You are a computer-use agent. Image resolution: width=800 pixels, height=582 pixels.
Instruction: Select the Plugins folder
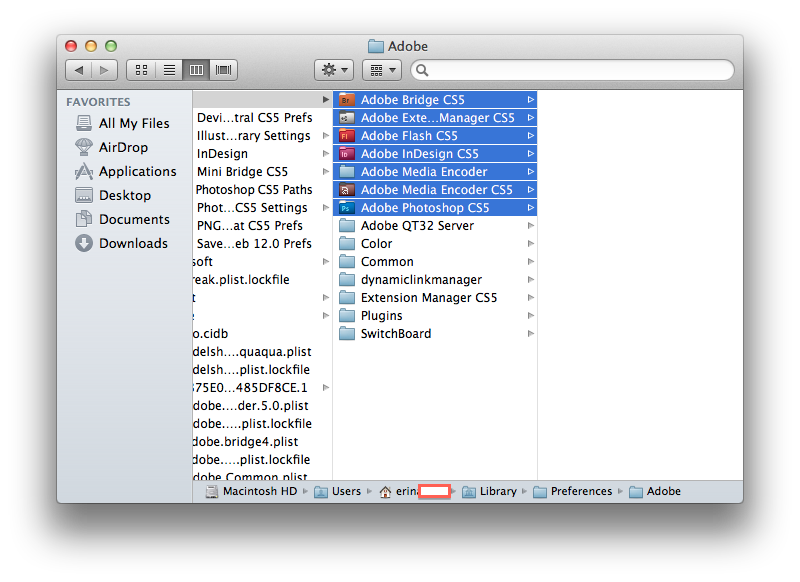[435, 316]
